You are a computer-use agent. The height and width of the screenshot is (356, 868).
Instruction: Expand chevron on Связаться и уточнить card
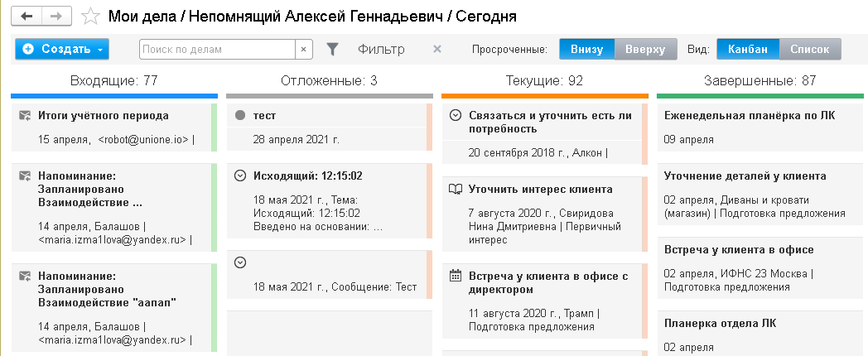coord(455,116)
